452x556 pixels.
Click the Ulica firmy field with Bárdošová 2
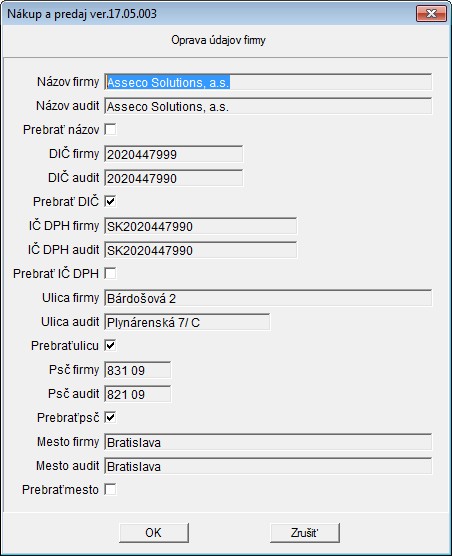[268, 298]
